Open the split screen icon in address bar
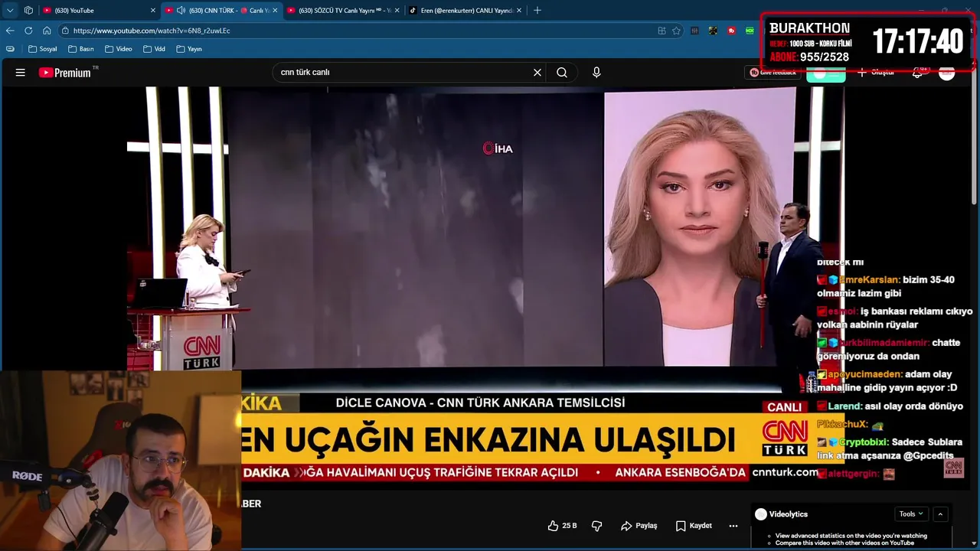The image size is (980, 551). pyautogui.click(x=661, y=31)
